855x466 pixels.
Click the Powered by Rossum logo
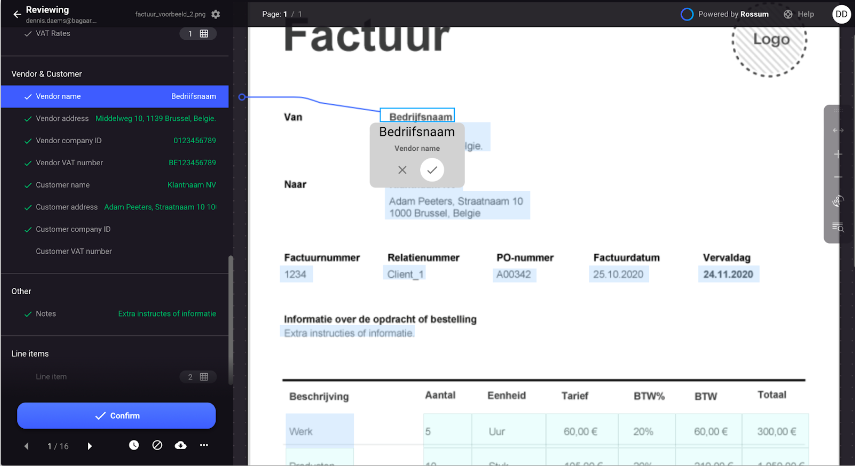click(x=687, y=14)
